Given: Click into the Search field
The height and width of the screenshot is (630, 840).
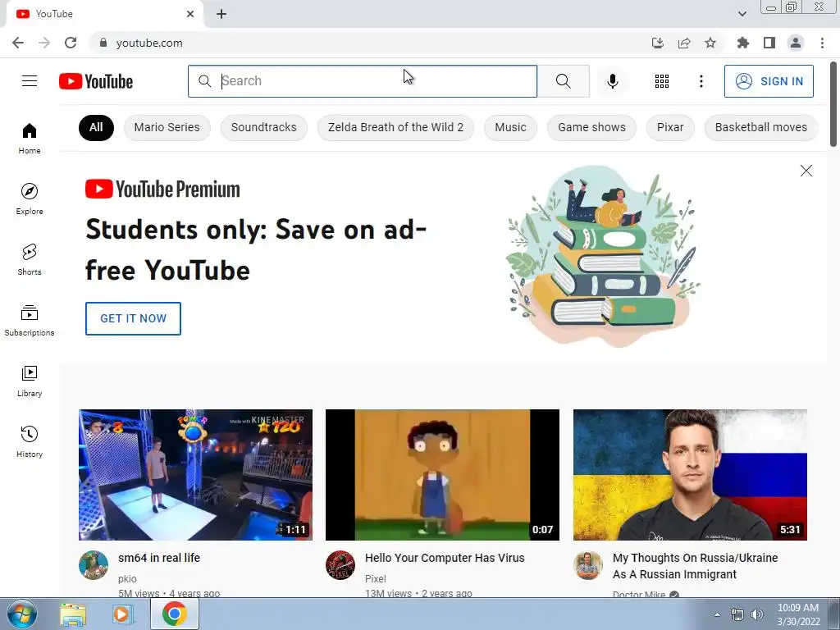Looking at the screenshot, I should point(363,81).
